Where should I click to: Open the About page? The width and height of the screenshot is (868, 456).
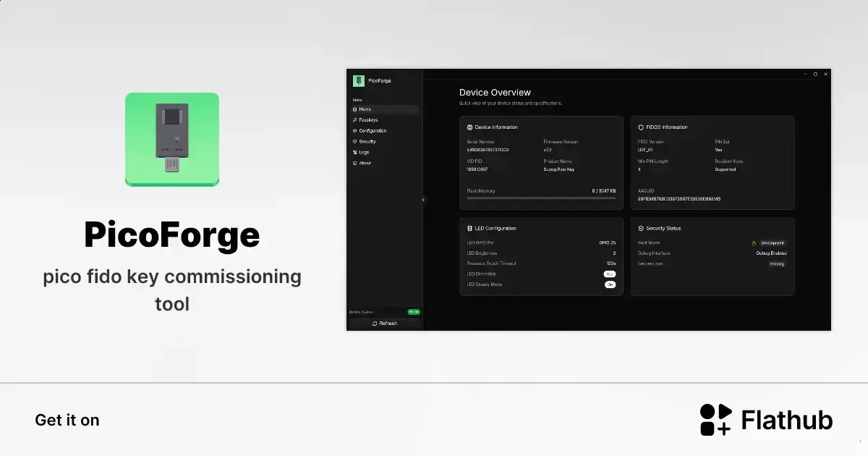click(385, 164)
